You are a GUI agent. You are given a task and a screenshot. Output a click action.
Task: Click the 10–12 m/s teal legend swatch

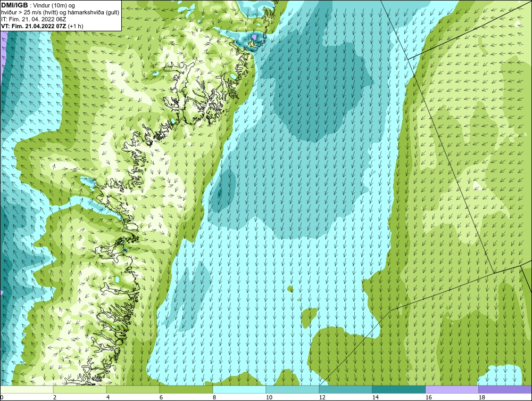point(293,389)
